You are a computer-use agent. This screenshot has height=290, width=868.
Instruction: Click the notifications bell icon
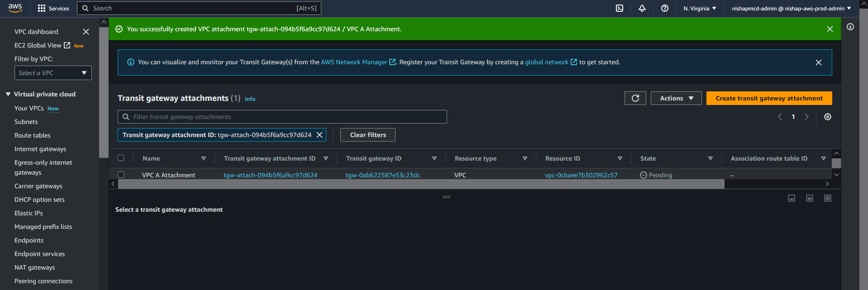pyautogui.click(x=642, y=8)
